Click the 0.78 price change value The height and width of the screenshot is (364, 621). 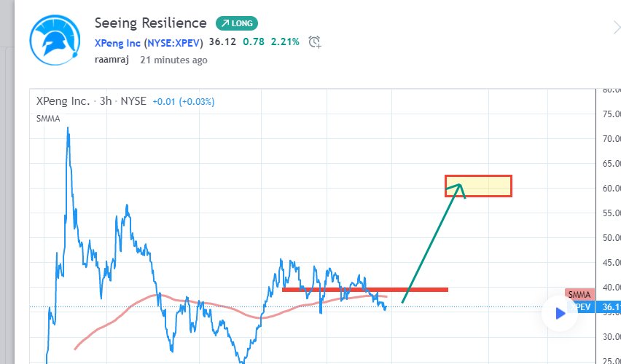[254, 42]
